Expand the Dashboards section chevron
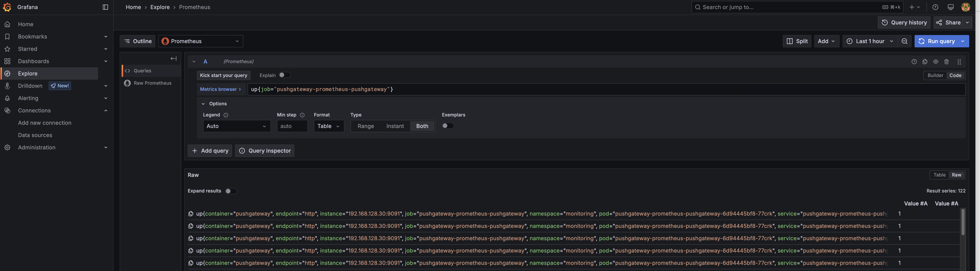Image resolution: width=980 pixels, height=271 pixels. [x=106, y=61]
